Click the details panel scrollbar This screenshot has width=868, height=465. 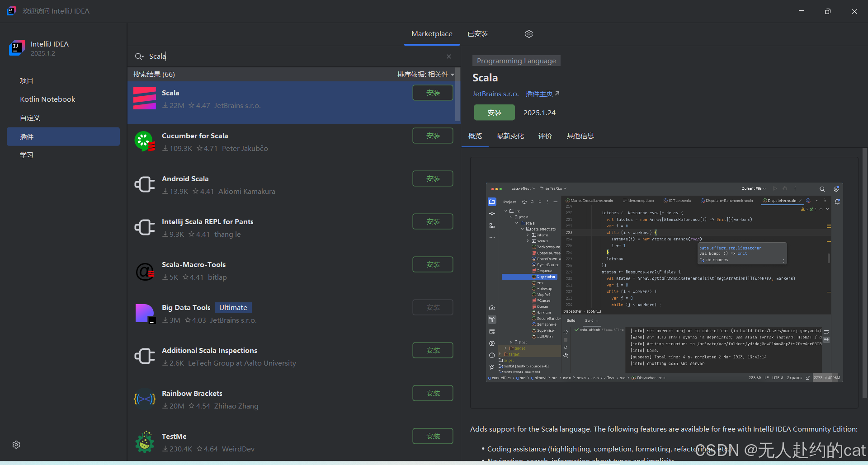pyautogui.click(x=864, y=273)
